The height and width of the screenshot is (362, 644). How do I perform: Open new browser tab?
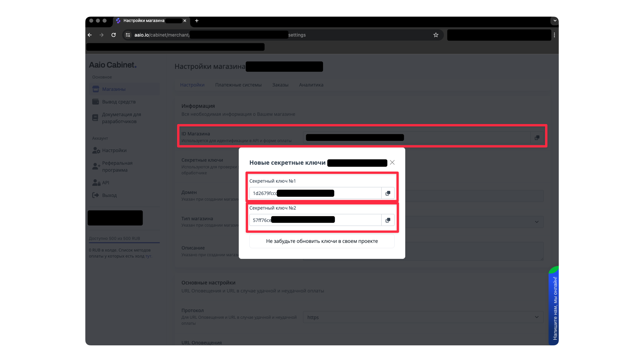[x=197, y=21]
